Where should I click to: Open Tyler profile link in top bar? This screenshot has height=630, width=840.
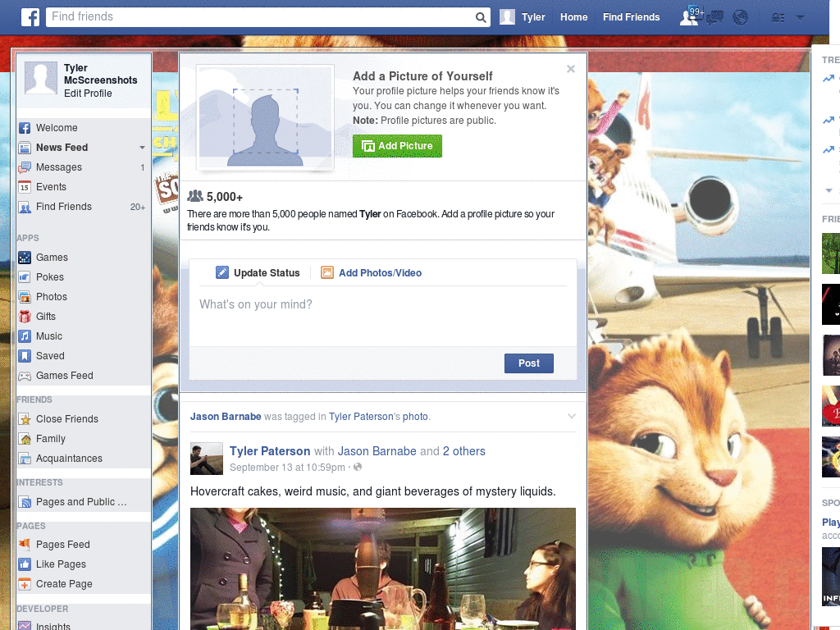point(533,17)
